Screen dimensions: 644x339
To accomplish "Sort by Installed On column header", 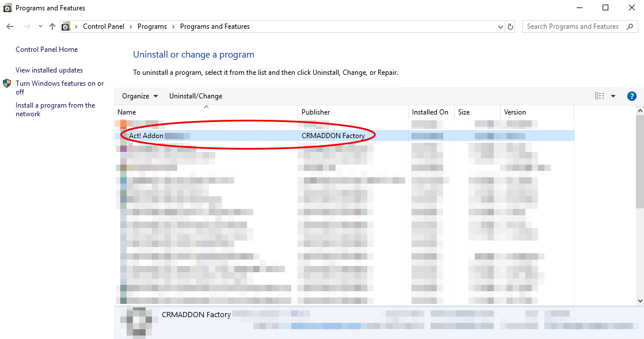I will [x=431, y=112].
